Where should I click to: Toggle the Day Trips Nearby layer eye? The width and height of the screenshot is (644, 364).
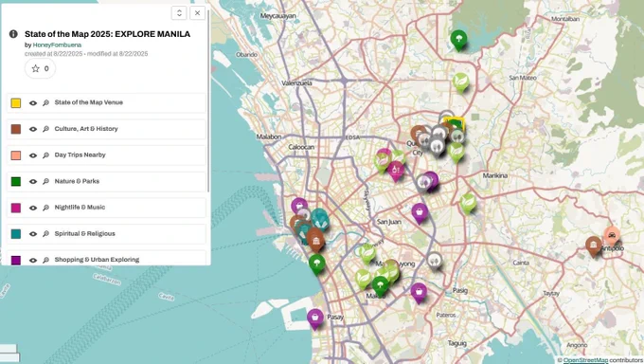click(33, 155)
